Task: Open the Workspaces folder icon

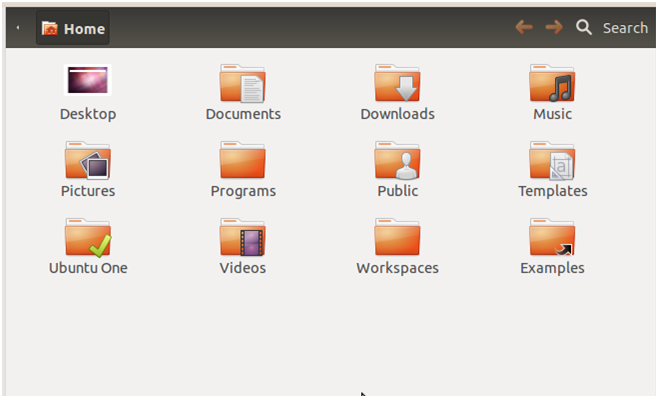Action: coord(397,237)
